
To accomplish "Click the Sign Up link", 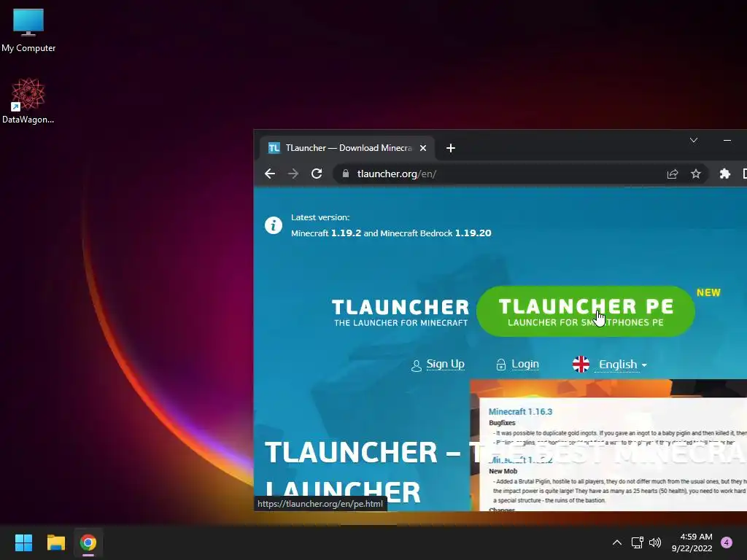I will click(445, 365).
